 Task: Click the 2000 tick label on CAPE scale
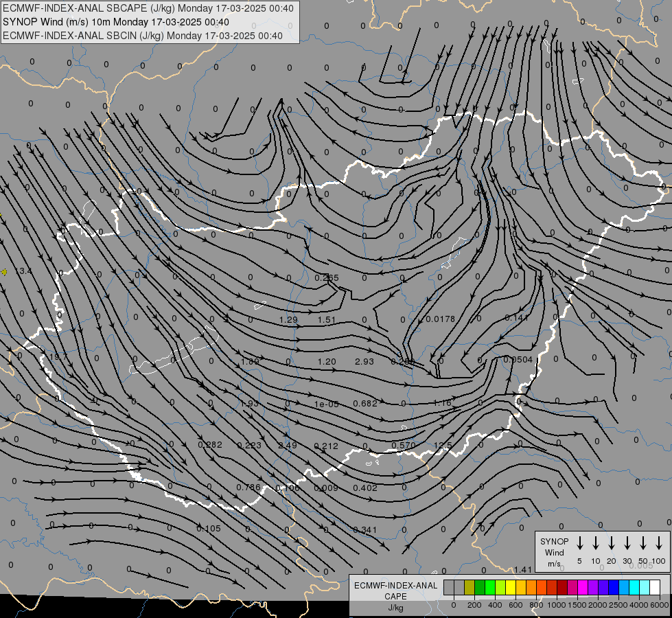point(597,605)
